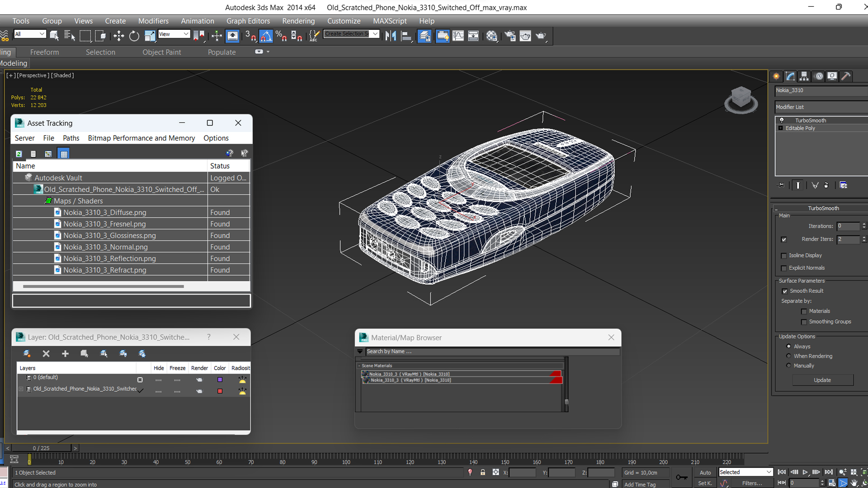Screen dimensions: 868x488
Task: Toggle Percent Snap in main toolbar
Action: (281, 36)
